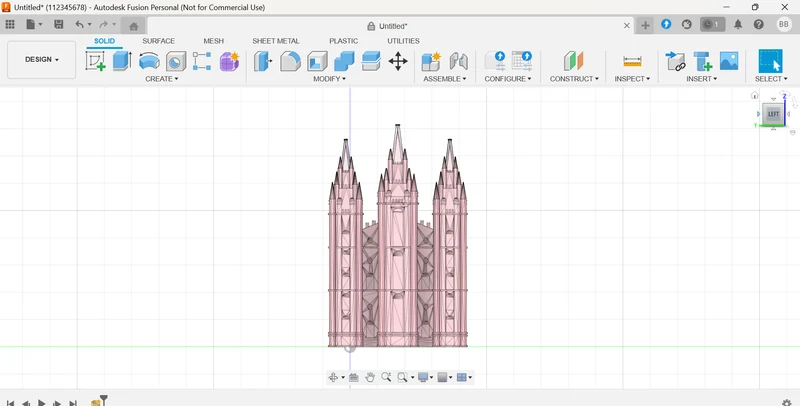800x406 pixels.
Task: Expand the CREATE menu
Action: [162, 79]
